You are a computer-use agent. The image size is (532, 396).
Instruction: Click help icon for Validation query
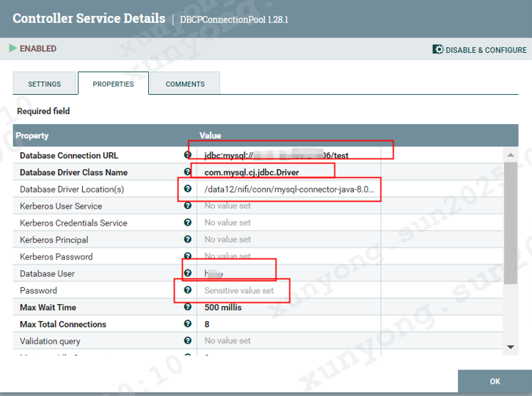pos(187,341)
